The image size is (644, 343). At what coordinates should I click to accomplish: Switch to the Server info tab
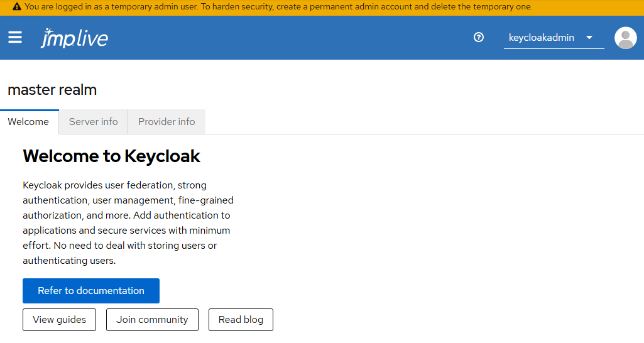(x=93, y=122)
